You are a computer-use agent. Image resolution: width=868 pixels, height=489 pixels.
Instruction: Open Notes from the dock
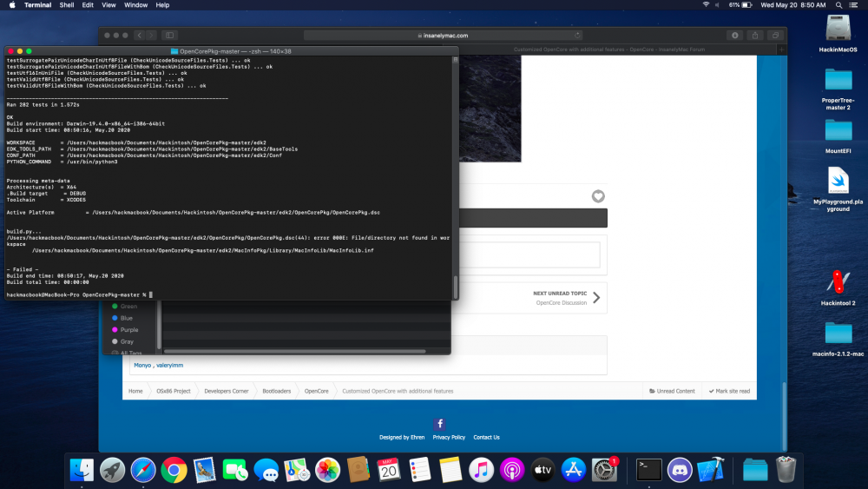[450, 470]
